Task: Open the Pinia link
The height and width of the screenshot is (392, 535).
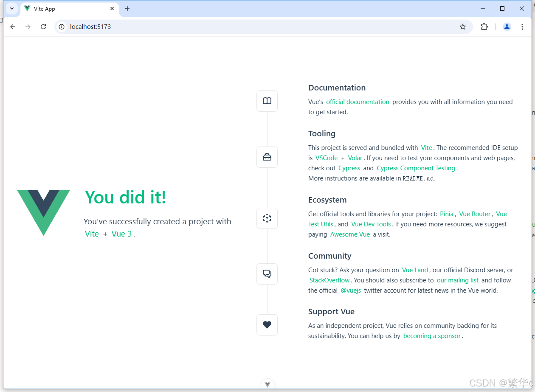Action: click(x=447, y=214)
